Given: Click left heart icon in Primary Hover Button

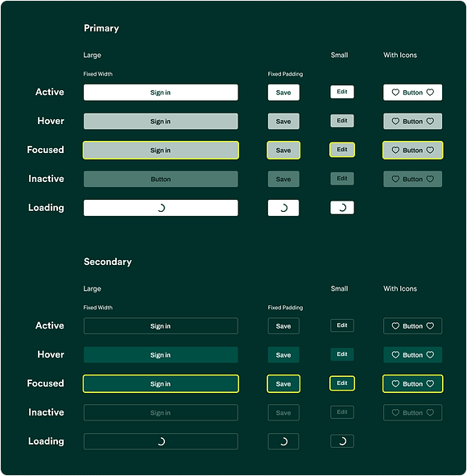Looking at the screenshot, I should [395, 121].
